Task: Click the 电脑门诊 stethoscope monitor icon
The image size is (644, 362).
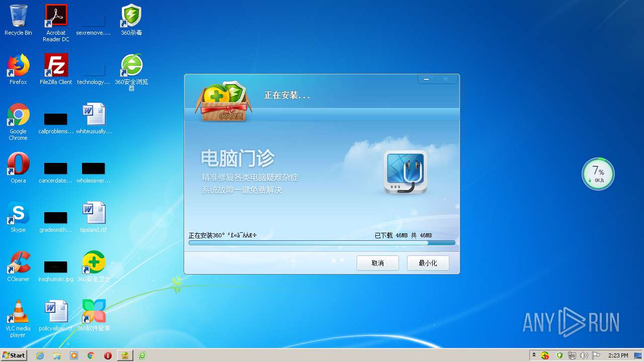Action: tap(406, 172)
